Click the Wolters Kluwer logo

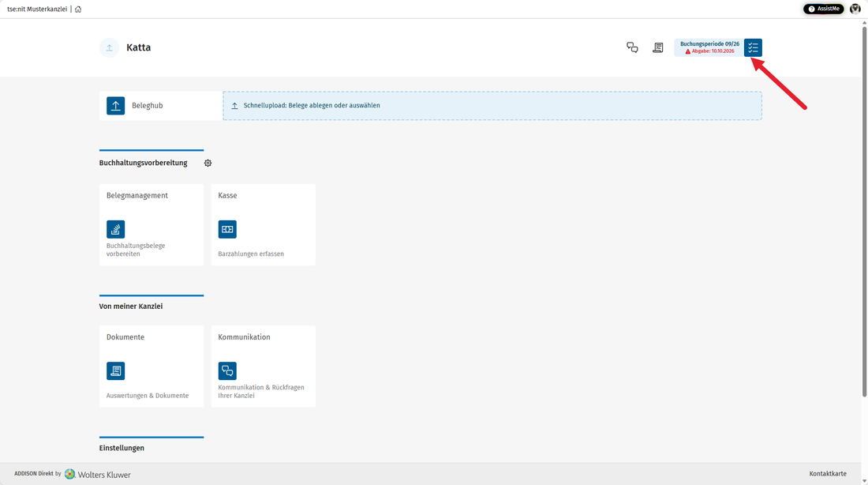[x=97, y=475]
